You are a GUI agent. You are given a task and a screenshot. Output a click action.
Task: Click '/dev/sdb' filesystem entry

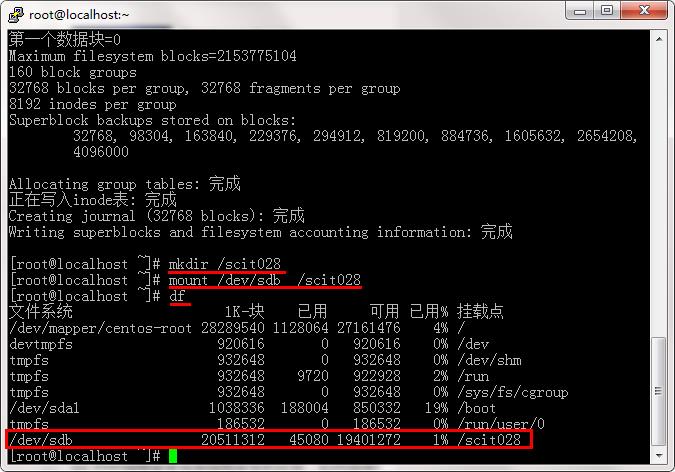41,440
